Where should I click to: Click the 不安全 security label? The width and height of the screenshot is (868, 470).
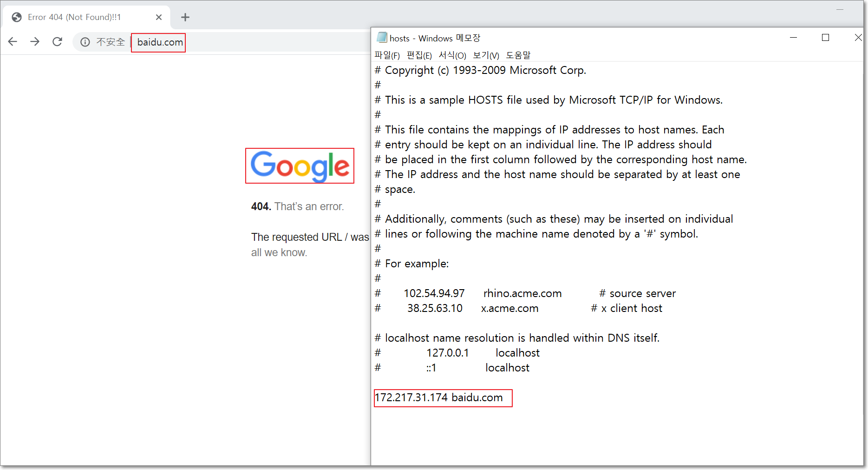(x=111, y=42)
